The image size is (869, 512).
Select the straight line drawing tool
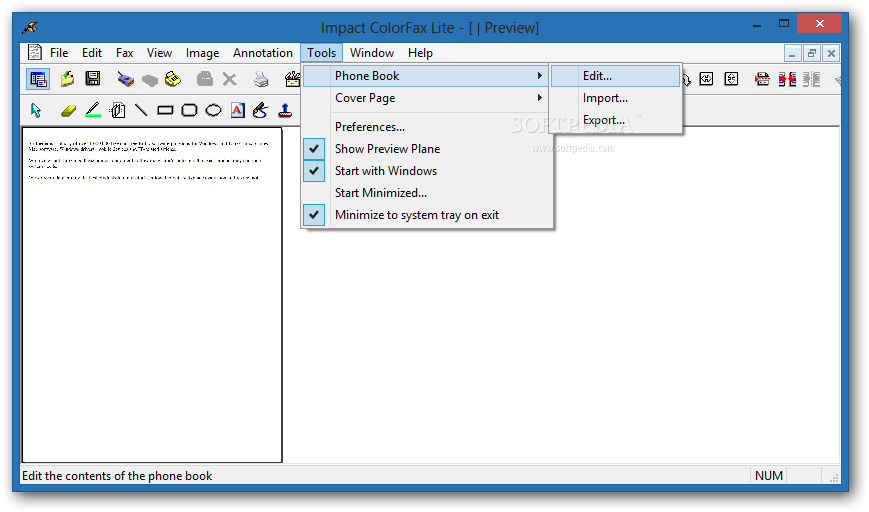pyautogui.click(x=141, y=110)
